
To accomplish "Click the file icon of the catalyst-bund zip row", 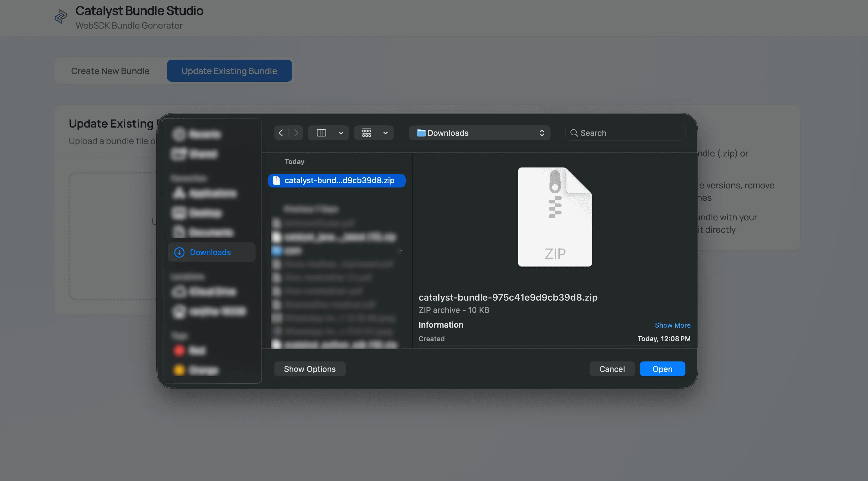I will pos(277,180).
